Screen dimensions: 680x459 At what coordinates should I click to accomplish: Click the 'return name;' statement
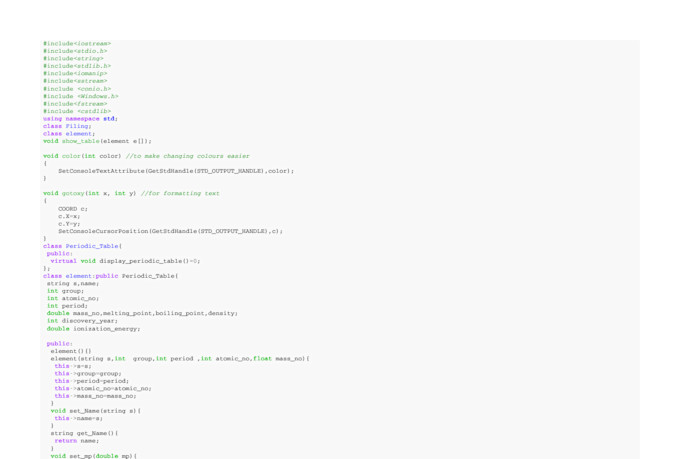(77, 441)
